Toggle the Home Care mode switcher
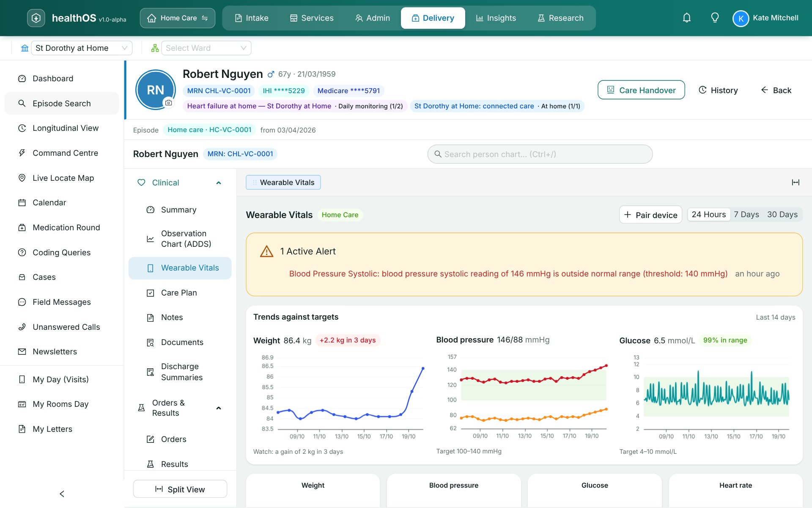 tap(178, 18)
